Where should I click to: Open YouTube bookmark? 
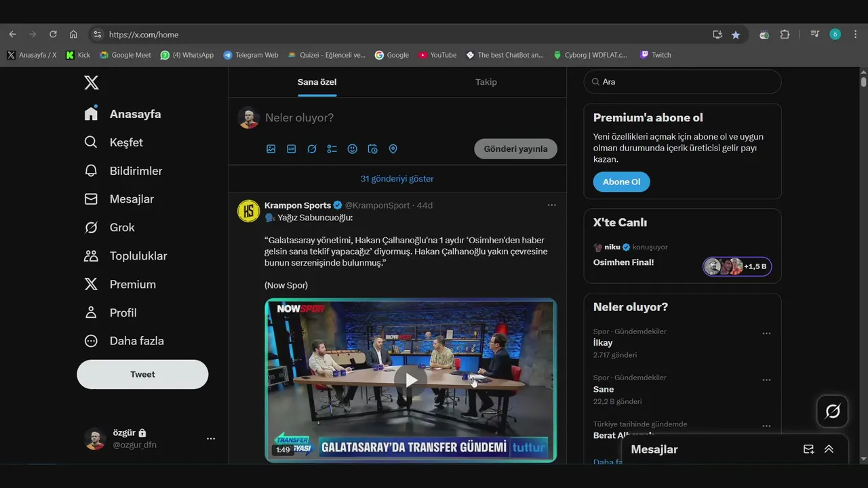point(437,55)
